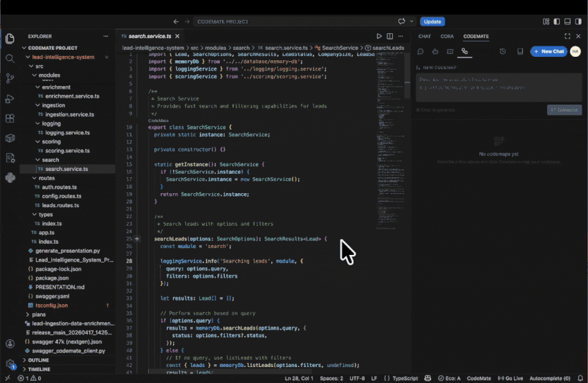This screenshot has height=383, width=588.
Task: Toggle Go Live server
Action: pos(511,378)
